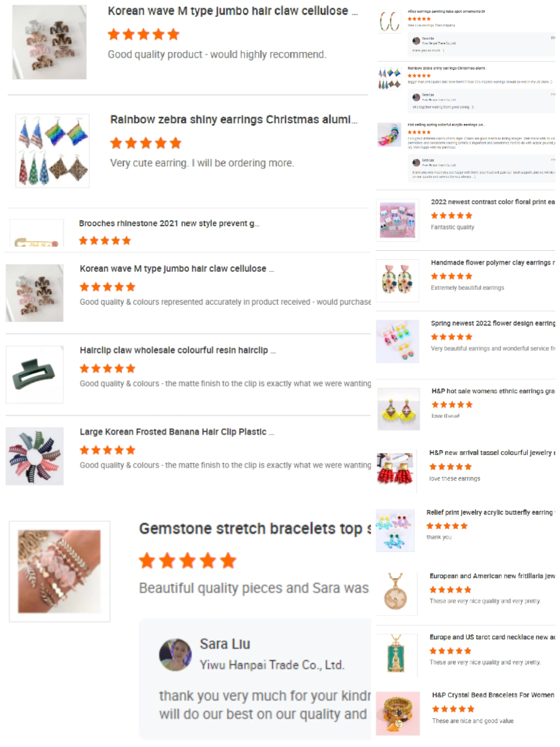Click the Handmade flower polymer clay earrings image

pyautogui.click(x=398, y=281)
